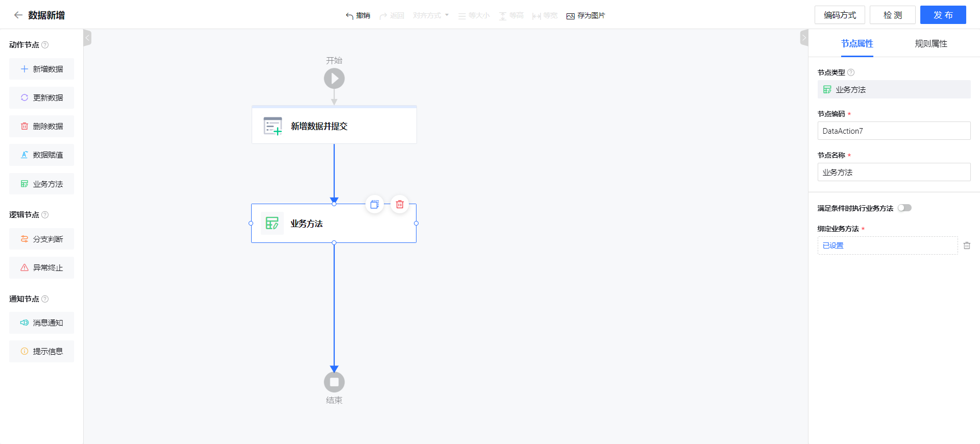
Task: Click the 编码方式 button
Action: pyautogui.click(x=840, y=15)
